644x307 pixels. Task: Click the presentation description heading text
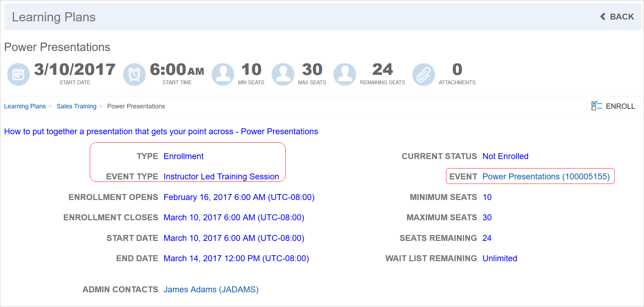pyautogui.click(x=161, y=131)
